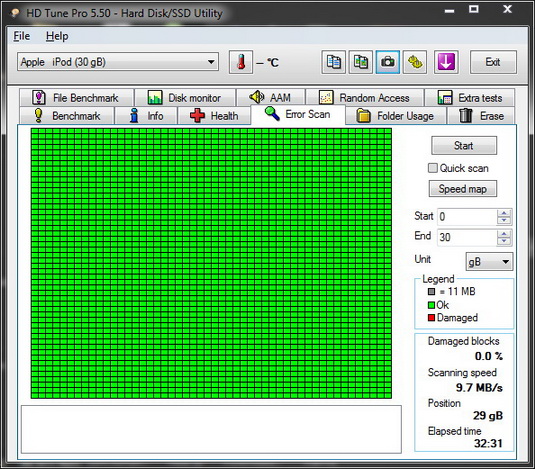
Task: Click the 9.7 MB/s scanning speed value
Action: [479, 387]
